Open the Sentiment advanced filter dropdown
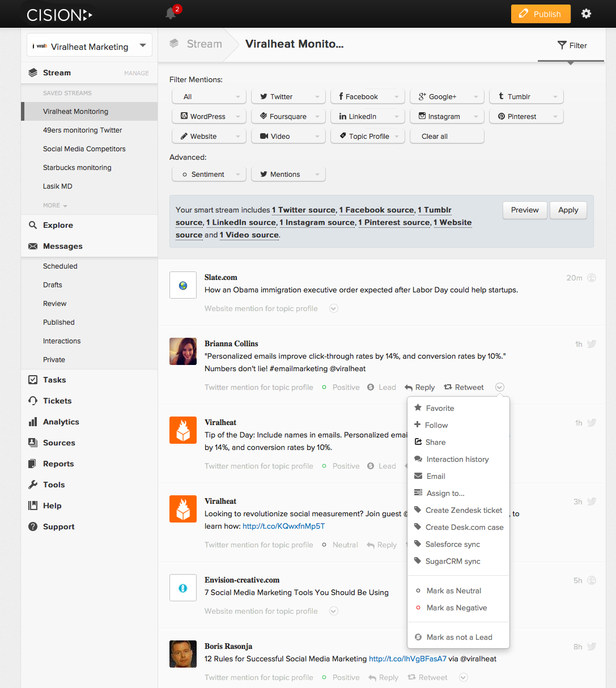This screenshot has width=616, height=688. coord(209,174)
